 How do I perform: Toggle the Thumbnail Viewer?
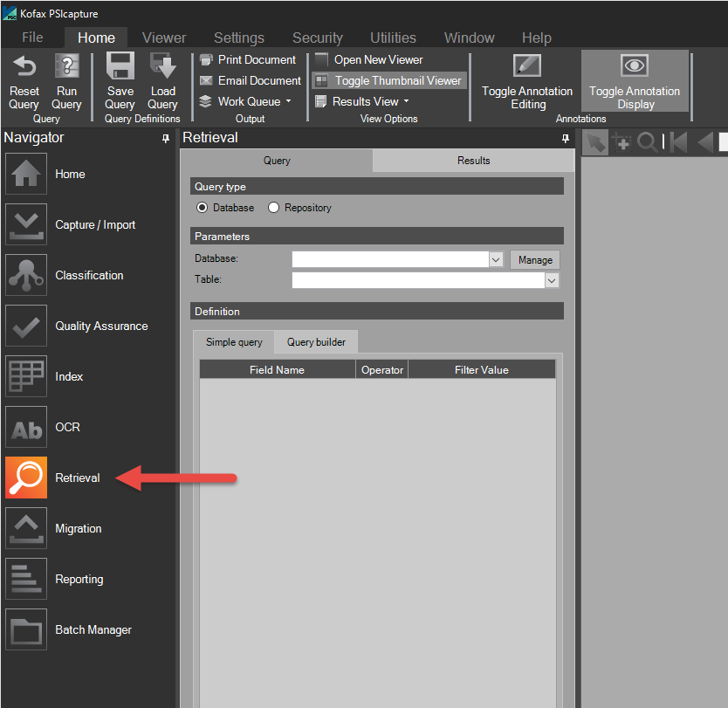point(389,81)
